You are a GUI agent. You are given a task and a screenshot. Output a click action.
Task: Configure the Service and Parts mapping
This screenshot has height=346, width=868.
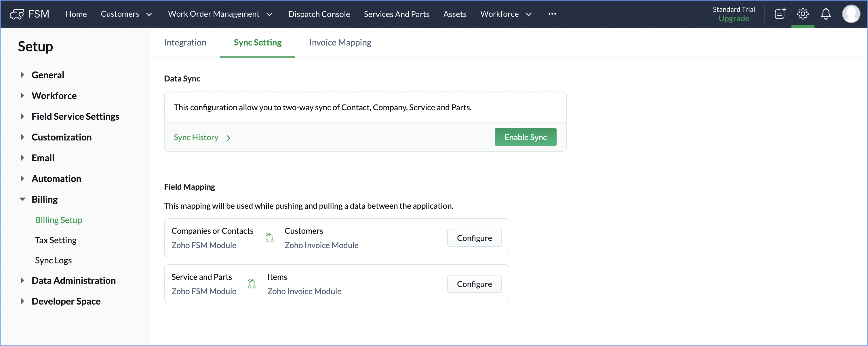point(474,284)
